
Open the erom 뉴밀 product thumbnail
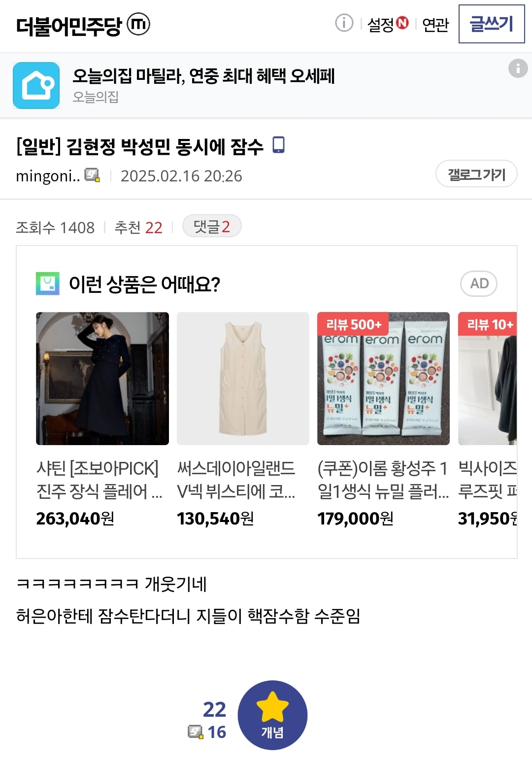click(383, 379)
